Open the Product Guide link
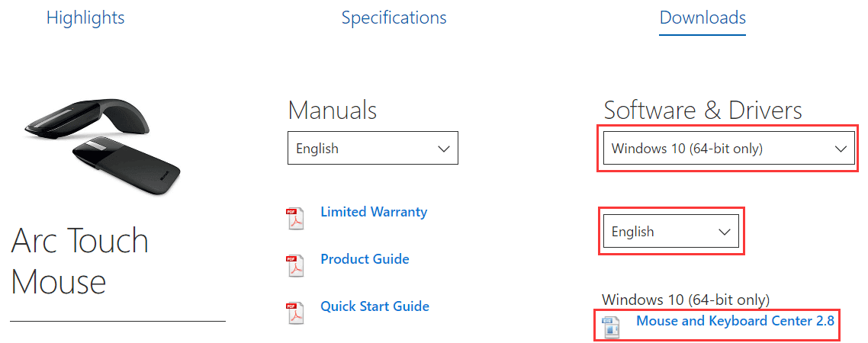Screen dimensions: 868x343 [365, 259]
